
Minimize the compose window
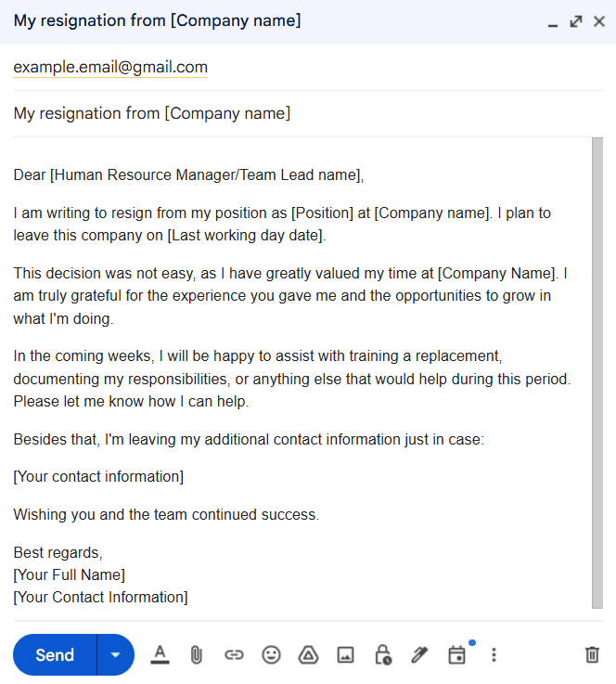553,22
